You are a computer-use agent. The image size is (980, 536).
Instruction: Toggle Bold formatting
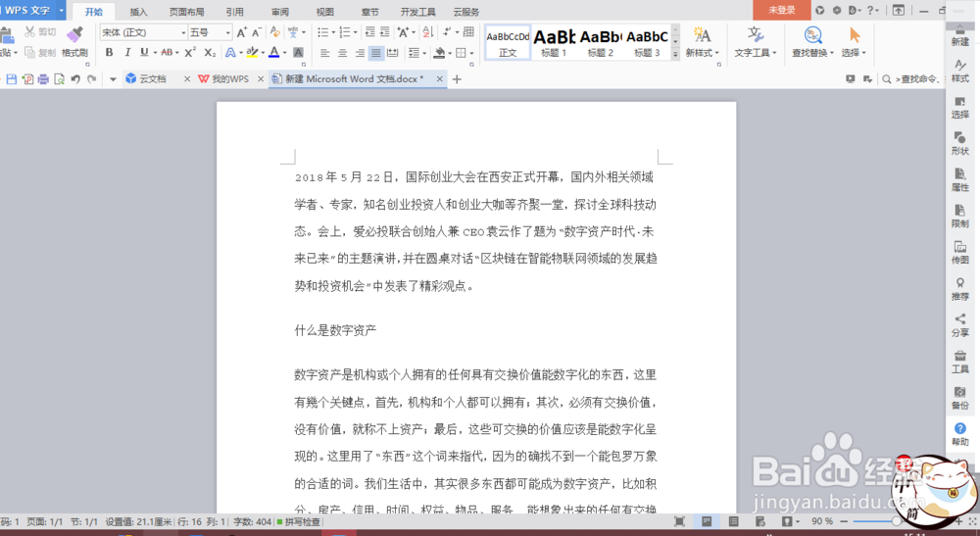[x=110, y=53]
